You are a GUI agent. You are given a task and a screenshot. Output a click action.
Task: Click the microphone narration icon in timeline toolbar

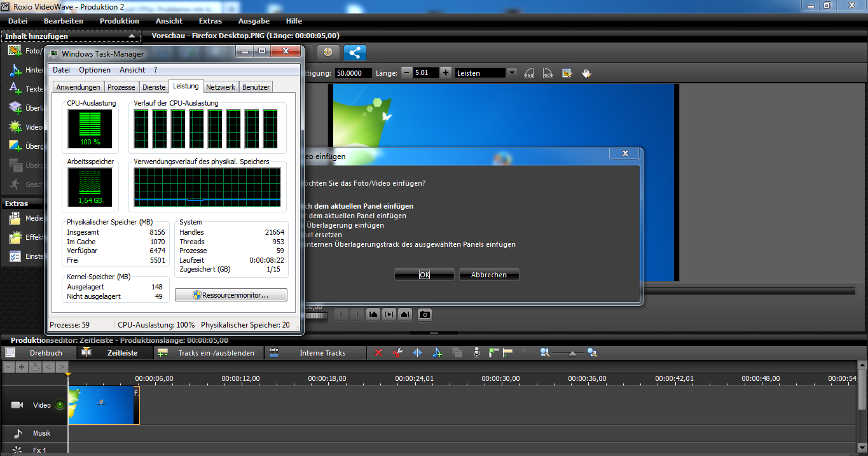point(476,352)
